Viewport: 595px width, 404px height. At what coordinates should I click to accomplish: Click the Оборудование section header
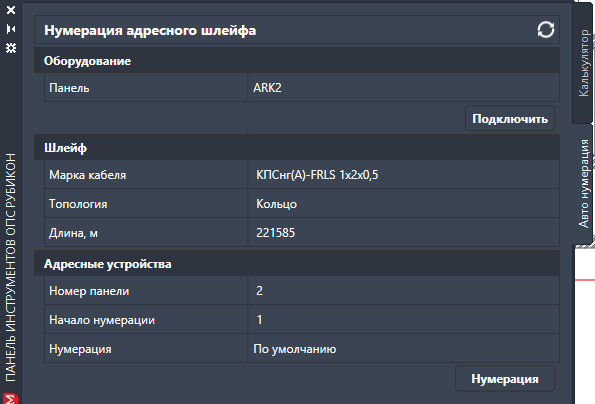[297, 61]
